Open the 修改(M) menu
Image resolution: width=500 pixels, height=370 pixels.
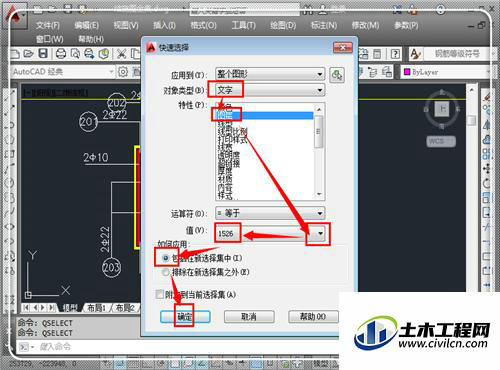(x=365, y=25)
